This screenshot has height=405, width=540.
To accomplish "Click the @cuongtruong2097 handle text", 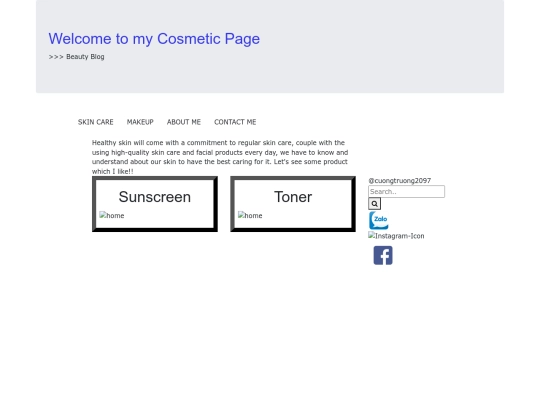I will coord(399,180).
